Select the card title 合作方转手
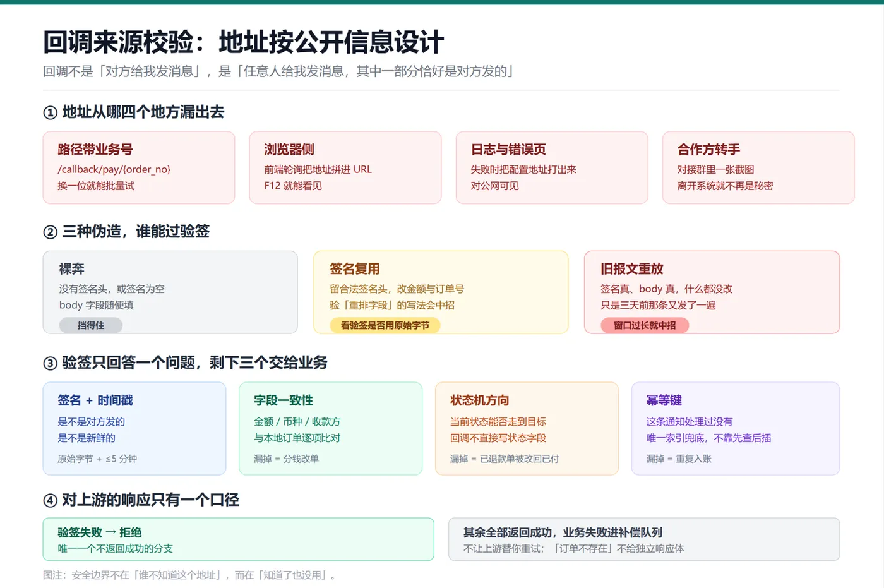The image size is (884, 588). tap(708, 150)
